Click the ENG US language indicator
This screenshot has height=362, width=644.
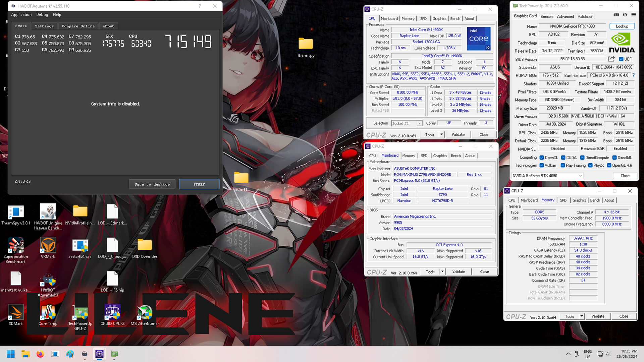pyautogui.click(x=588, y=354)
